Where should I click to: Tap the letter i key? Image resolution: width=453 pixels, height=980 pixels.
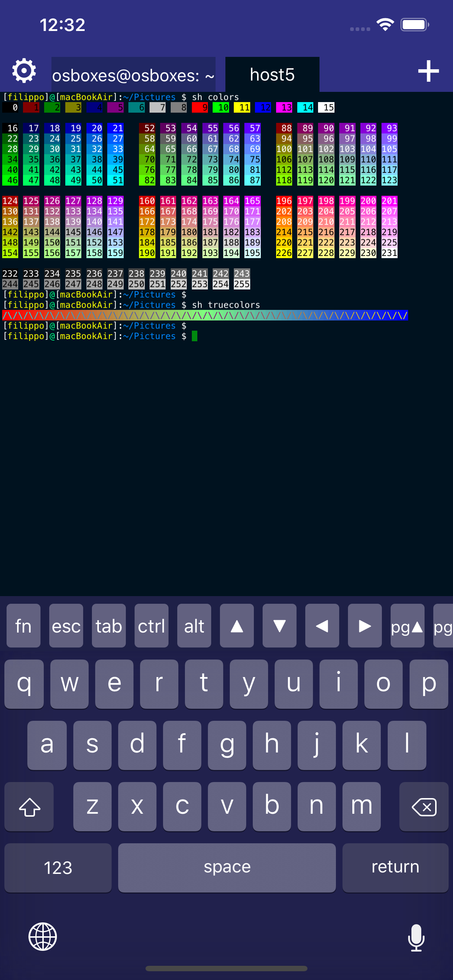pos(338,684)
